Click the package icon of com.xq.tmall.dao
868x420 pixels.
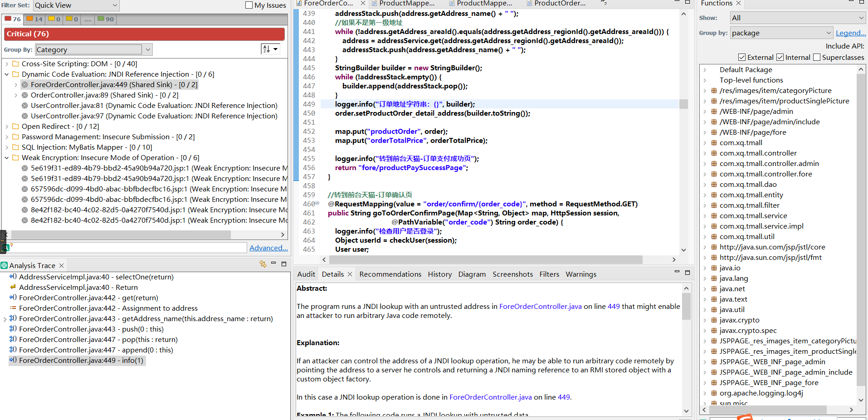(x=714, y=185)
